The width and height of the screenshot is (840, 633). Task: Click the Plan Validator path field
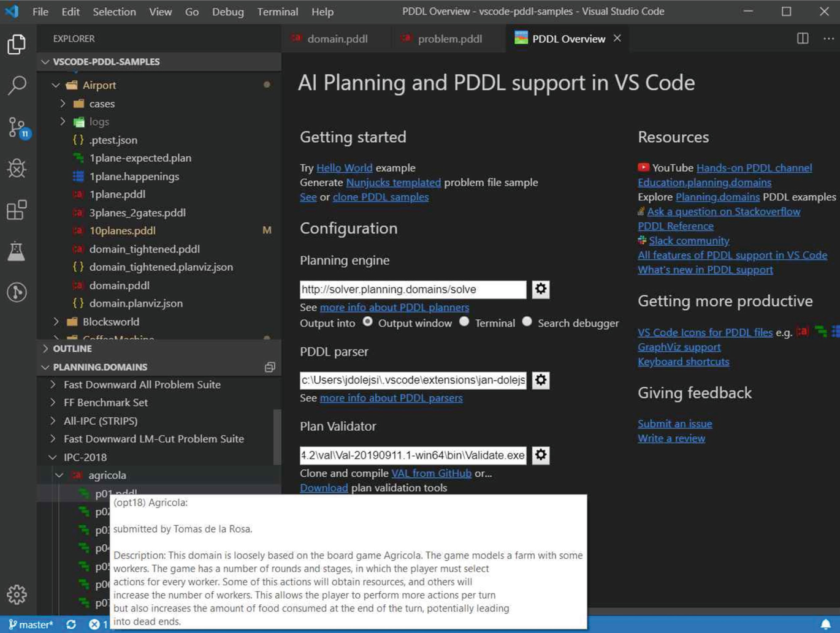(413, 455)
